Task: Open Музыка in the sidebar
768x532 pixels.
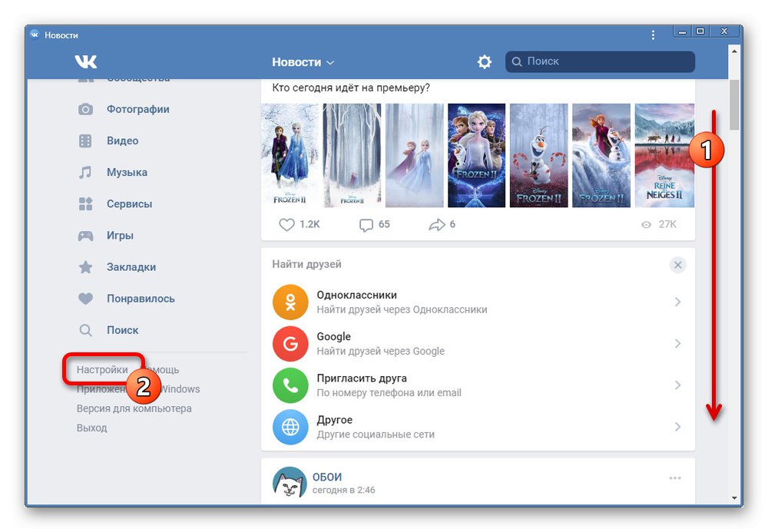Action: 127,172
